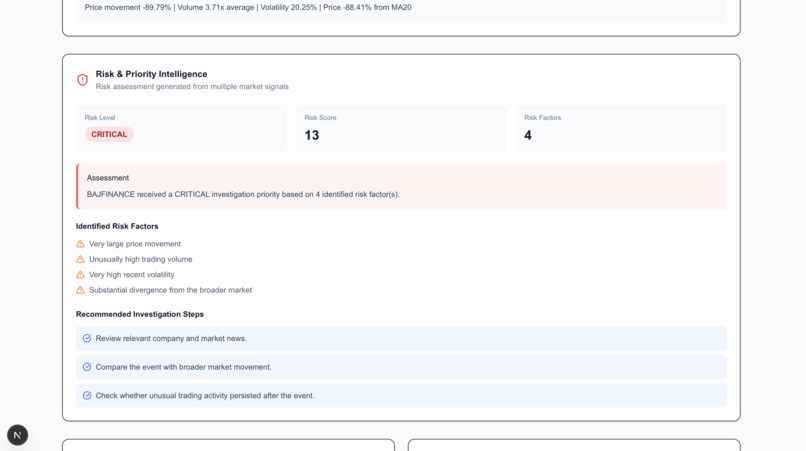
Task: Select the text Very high recent volatility
Action: click(132, 275)
